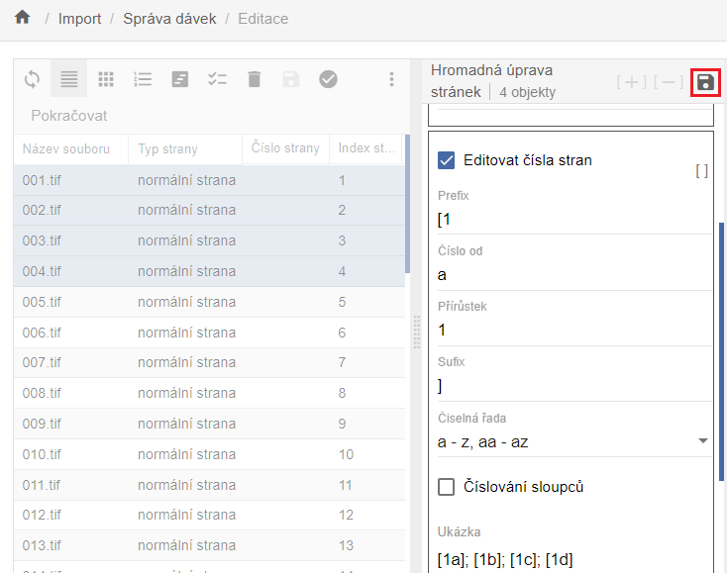Click the [−] collapse all button
The image size is (728, 573).
(668, 82)
